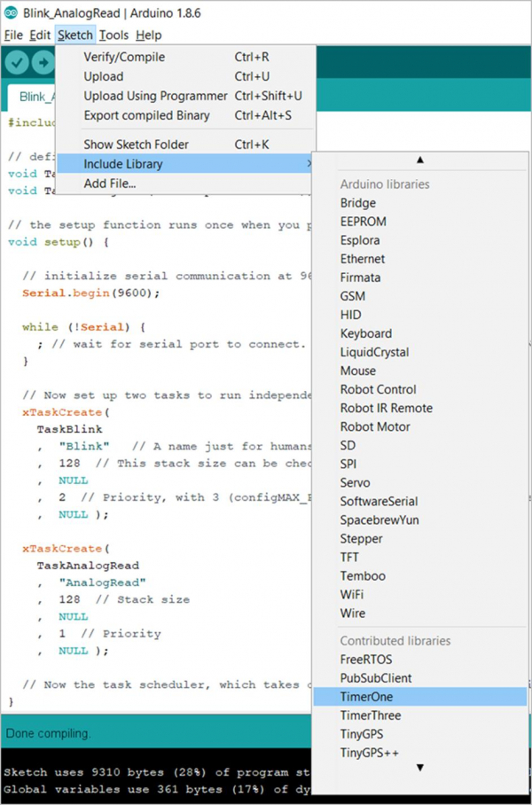Image resolution: width=532 pixels, height=805 pixels.
Task: Include the Keyboard library
Action: [x=420, y=333]
